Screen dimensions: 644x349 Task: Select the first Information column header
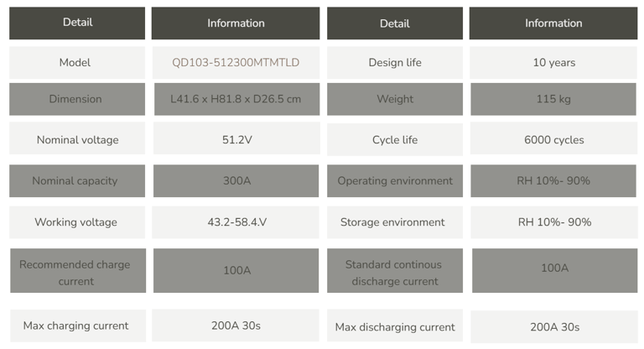click(x=236, y=23)
